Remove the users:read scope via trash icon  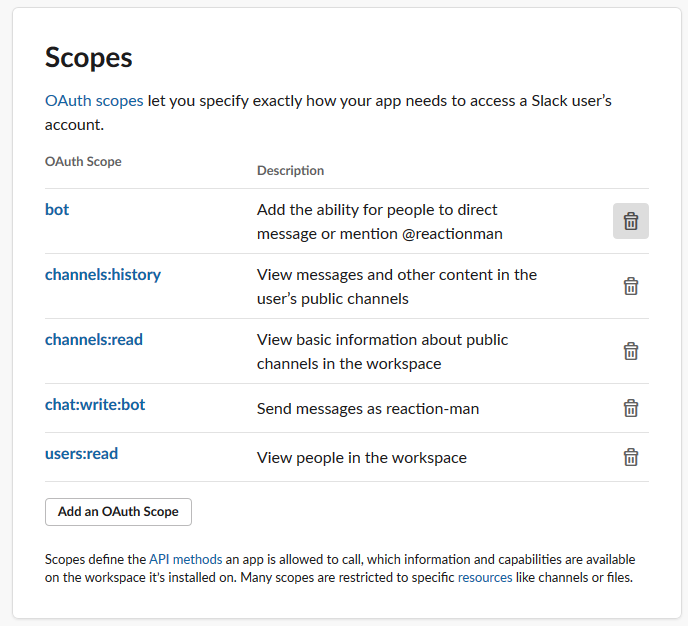click(x=631, y=457)
